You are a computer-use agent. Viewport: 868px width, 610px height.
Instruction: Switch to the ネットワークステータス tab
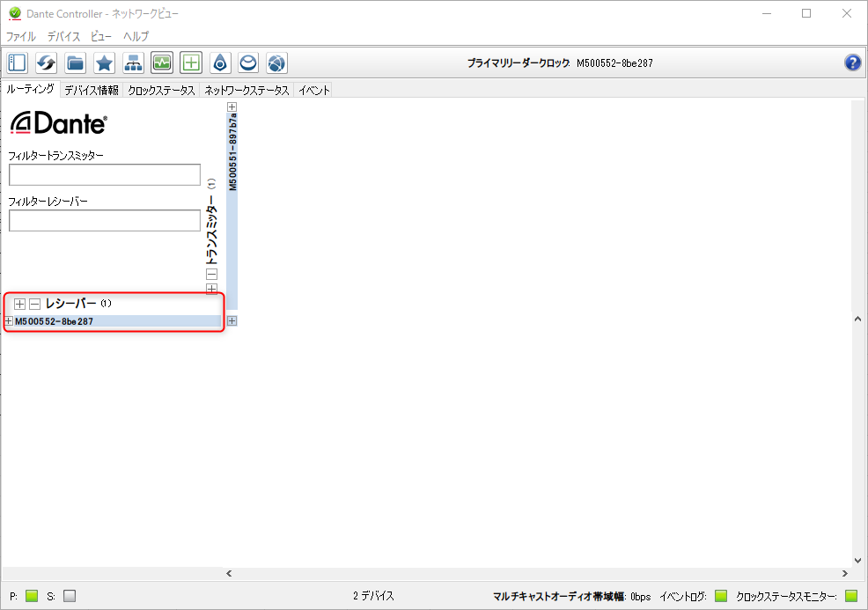pyautogui.click(x=246, y=91)
